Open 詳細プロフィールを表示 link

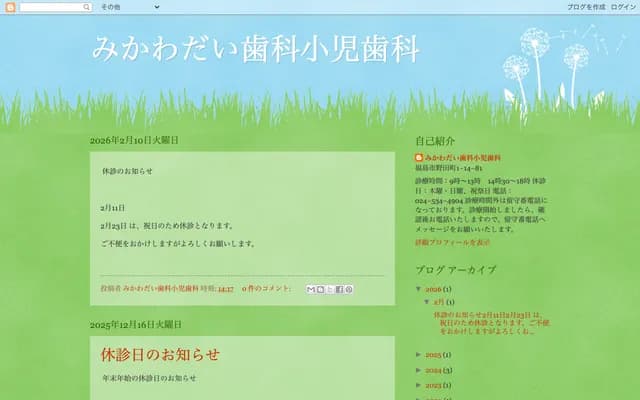click(x=452, y=242)
